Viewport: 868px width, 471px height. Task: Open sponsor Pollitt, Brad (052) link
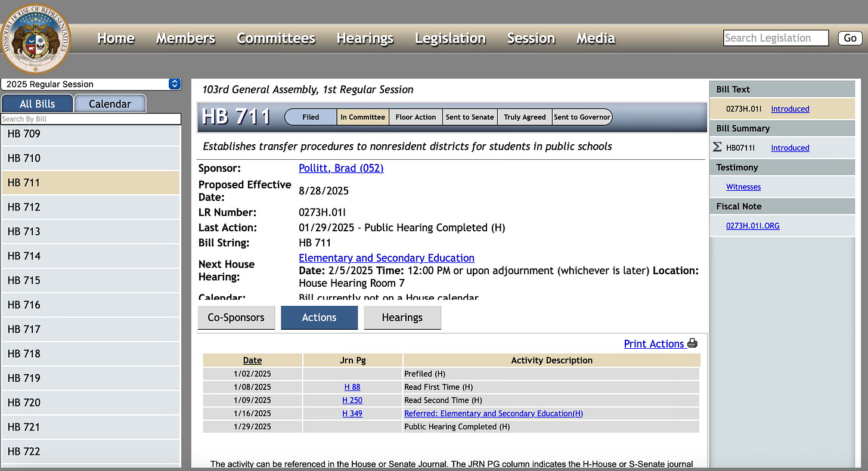point(341,168)
